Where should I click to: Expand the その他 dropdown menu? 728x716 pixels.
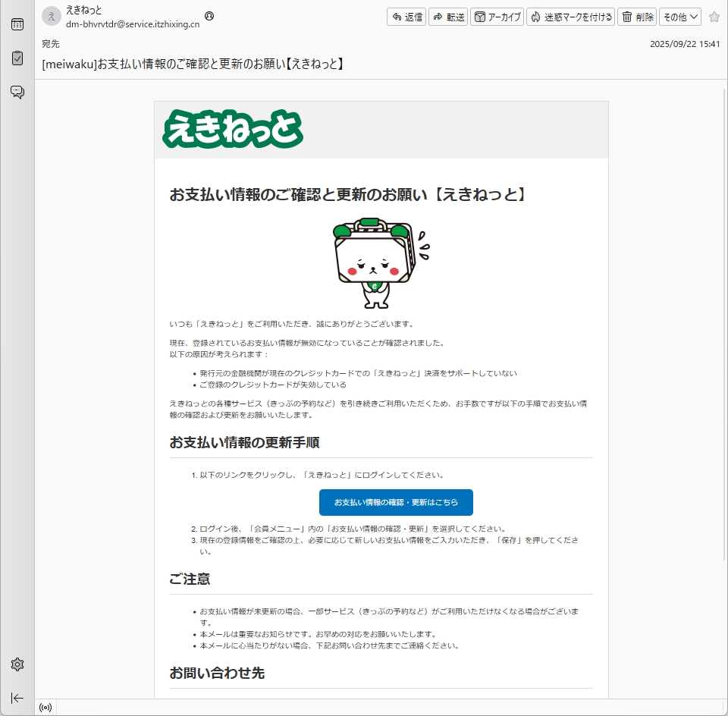coord(679,17)
